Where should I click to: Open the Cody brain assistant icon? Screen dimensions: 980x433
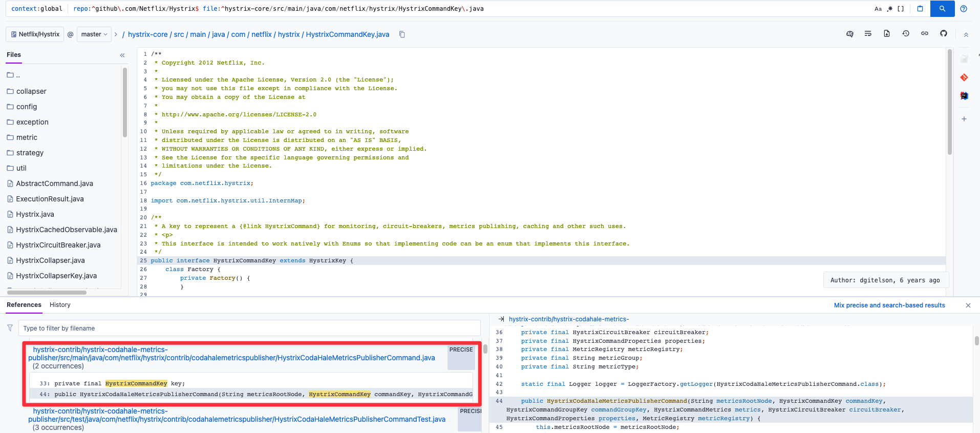850,34
